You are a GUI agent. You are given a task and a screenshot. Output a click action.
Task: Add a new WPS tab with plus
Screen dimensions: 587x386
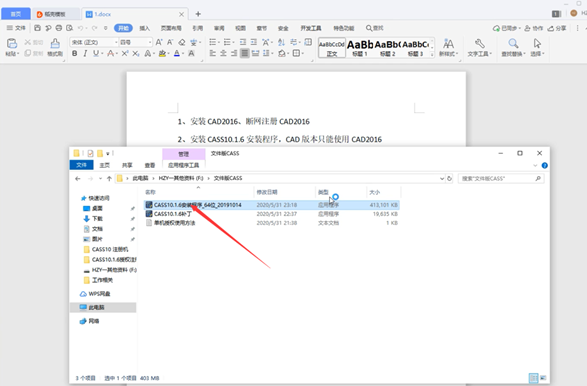pos(198,14)
